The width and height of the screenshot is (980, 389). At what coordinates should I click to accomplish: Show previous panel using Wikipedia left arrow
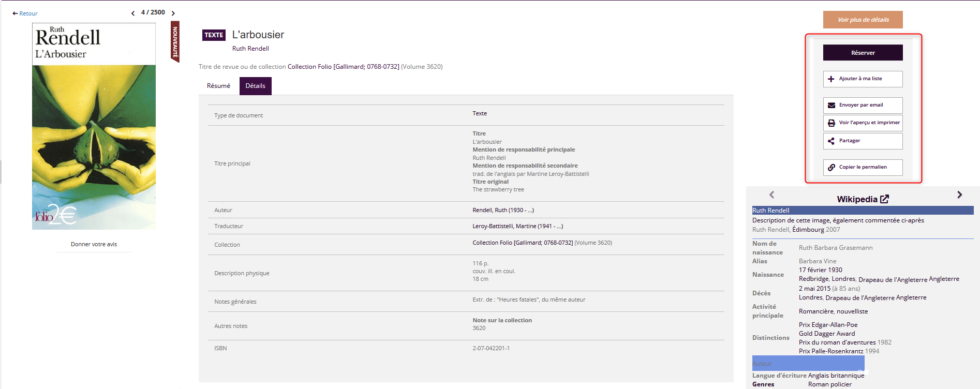click(771, 195)
